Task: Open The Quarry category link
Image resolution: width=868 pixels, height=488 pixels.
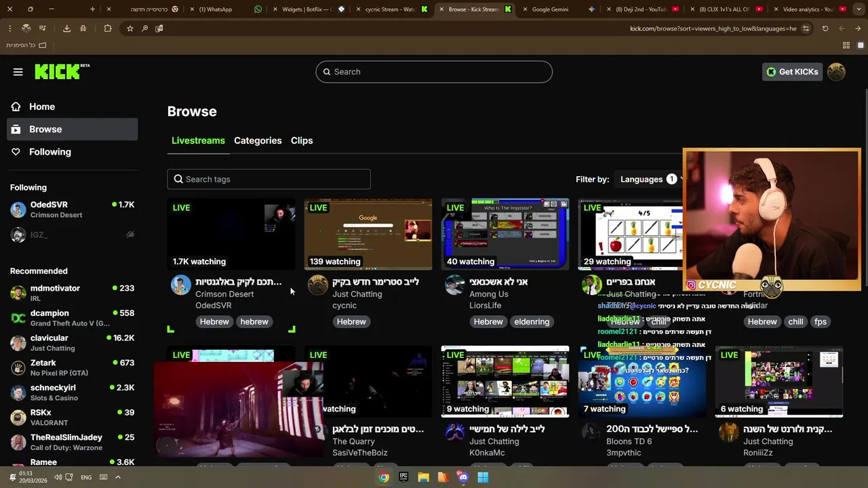Action: (354, 441)
